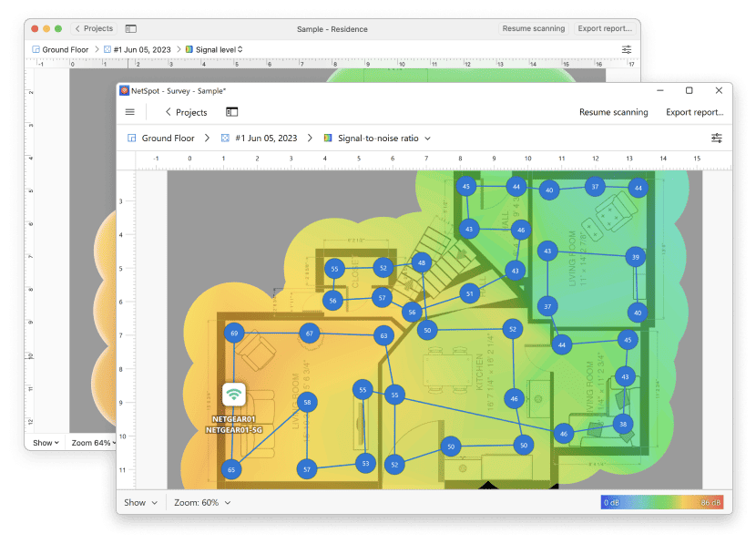Open visualization settings sliders icon
Image resolution: width=756 pixels, height=544 pixels.
[717, 138]
